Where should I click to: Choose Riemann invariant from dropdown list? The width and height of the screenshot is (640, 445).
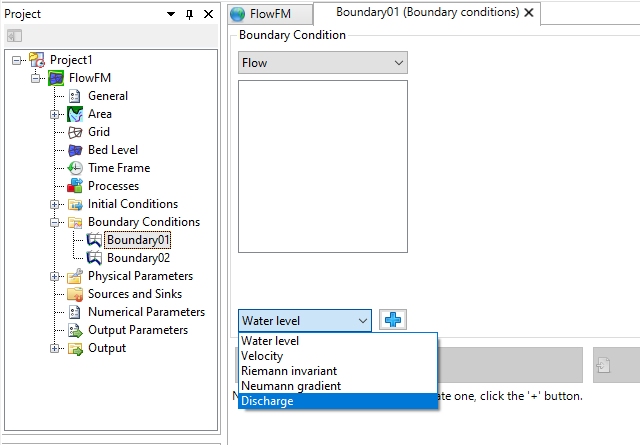click(x=338, y=371)
